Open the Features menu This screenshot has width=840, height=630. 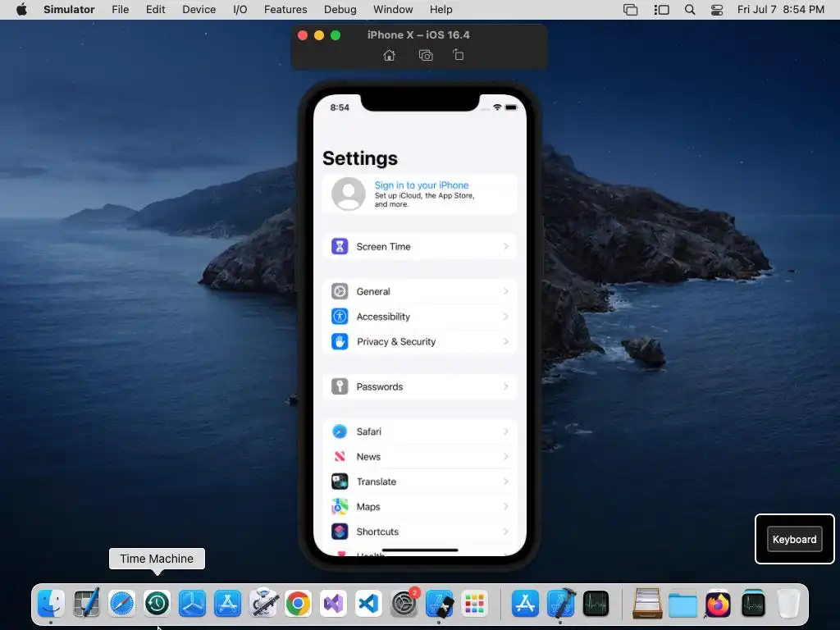pyautogui.click(x=285, y=10)
